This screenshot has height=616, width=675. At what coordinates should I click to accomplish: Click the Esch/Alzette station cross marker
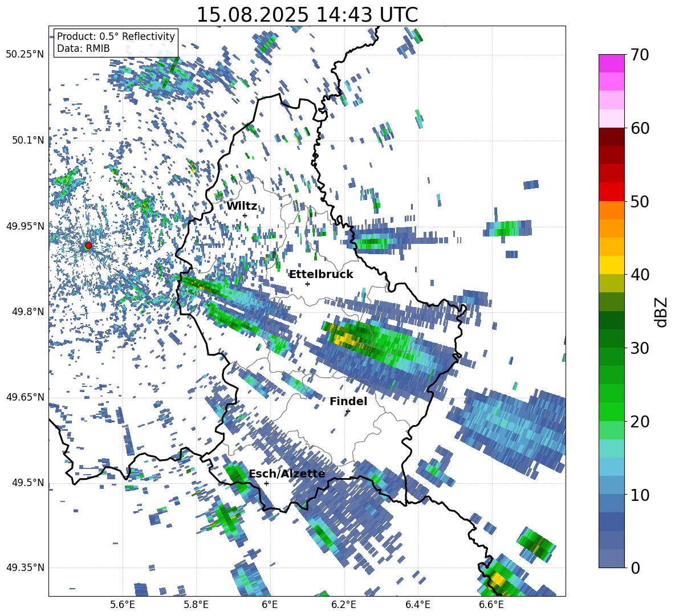[266, 483]
